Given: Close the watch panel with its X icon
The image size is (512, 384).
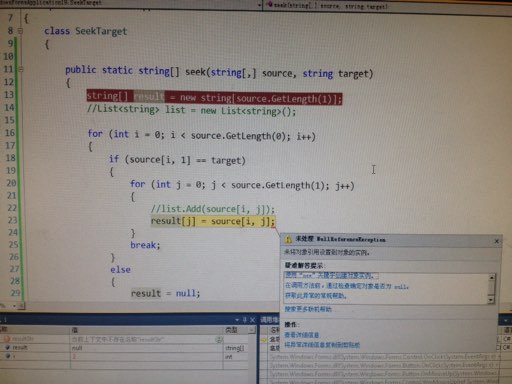Looking at the screenshot, I should [x=252, y=320].
